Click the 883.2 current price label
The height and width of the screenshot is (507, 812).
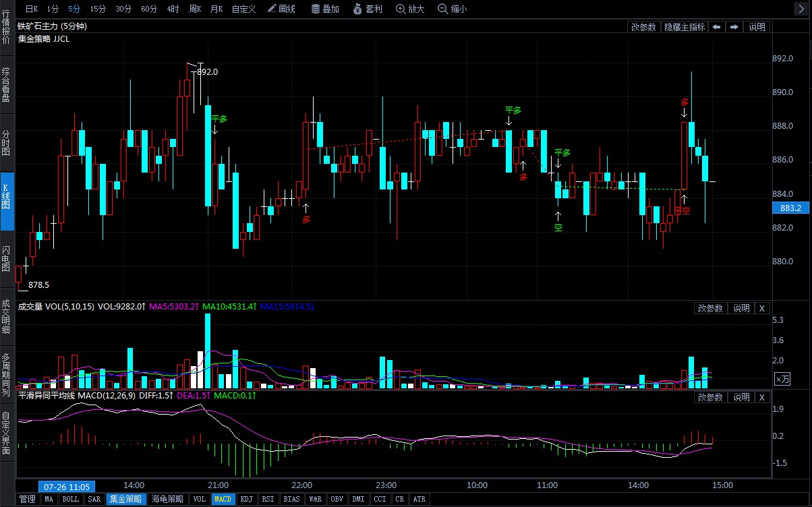pos(790,208)
